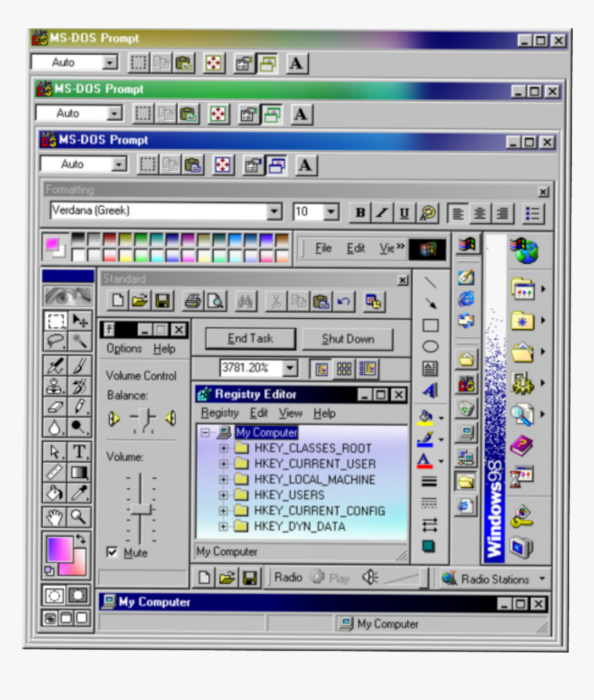Open the Options menu in Volume Control
The width and height of the screenshot is (594, 700).
[124, 349]
